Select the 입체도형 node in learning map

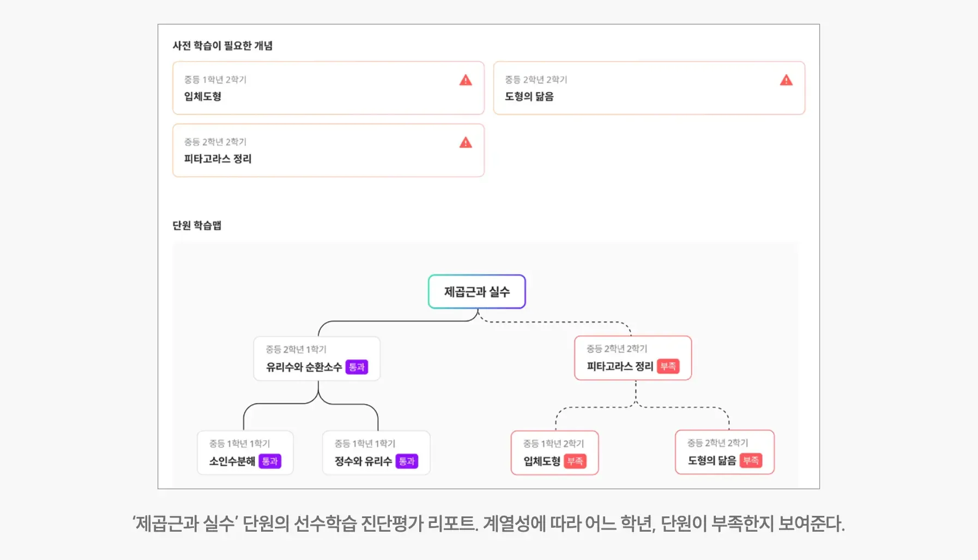pyautogui.click(x=554, y=453)
